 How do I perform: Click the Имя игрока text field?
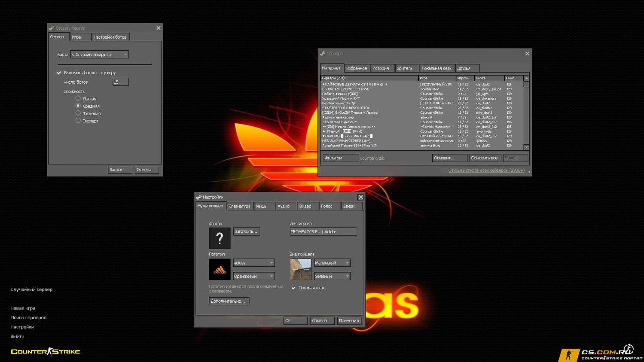click(x=323, y=232)
